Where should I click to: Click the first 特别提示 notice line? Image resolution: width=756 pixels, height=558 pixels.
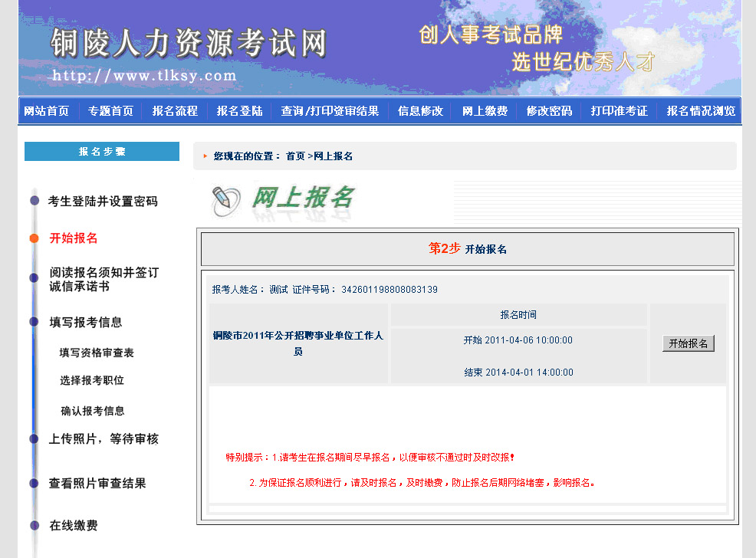point(370,458)
